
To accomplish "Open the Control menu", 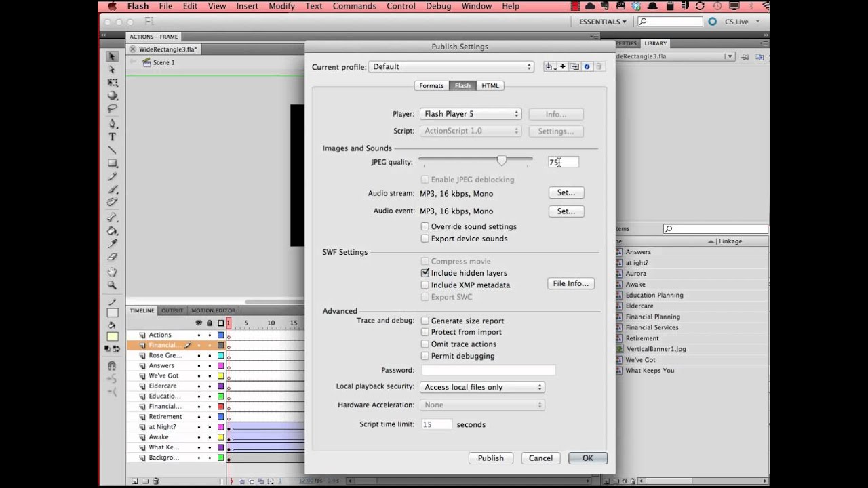I will click(x=401, y=6).
